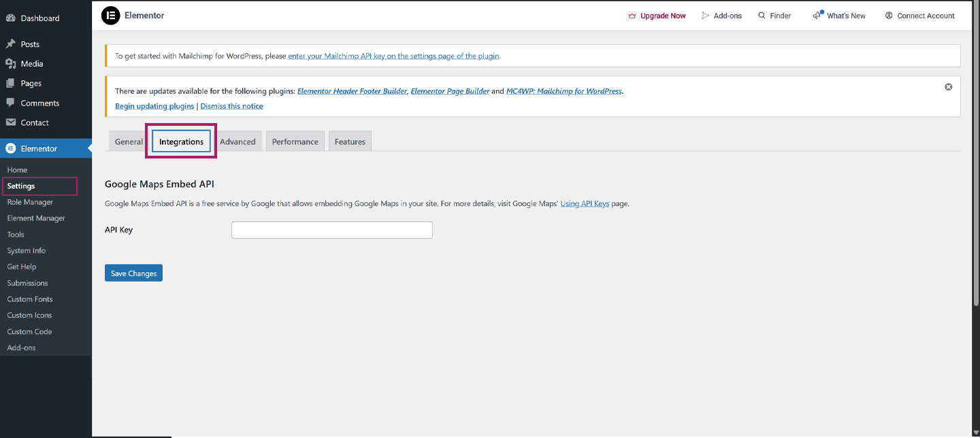
Task: Click Posts label in sidebar
Action: [x=30, y=44]
